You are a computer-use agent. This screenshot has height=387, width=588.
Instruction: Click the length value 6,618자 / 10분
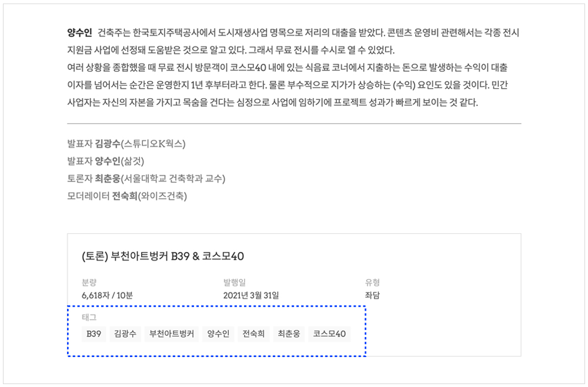pos(108,295)
